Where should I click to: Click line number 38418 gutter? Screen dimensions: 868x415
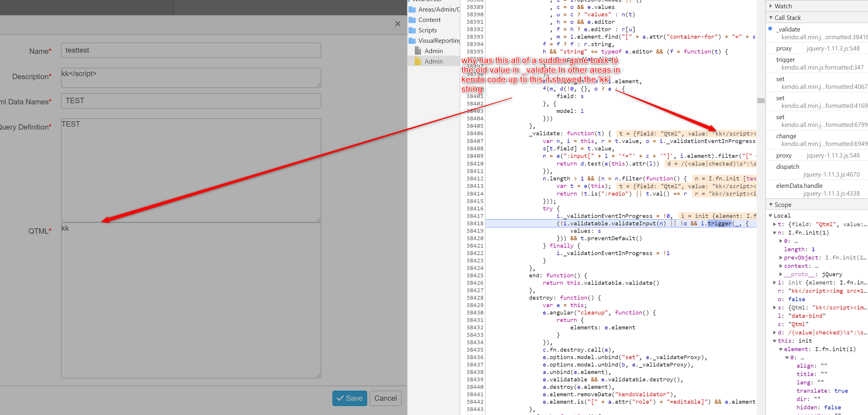[475, 223]
